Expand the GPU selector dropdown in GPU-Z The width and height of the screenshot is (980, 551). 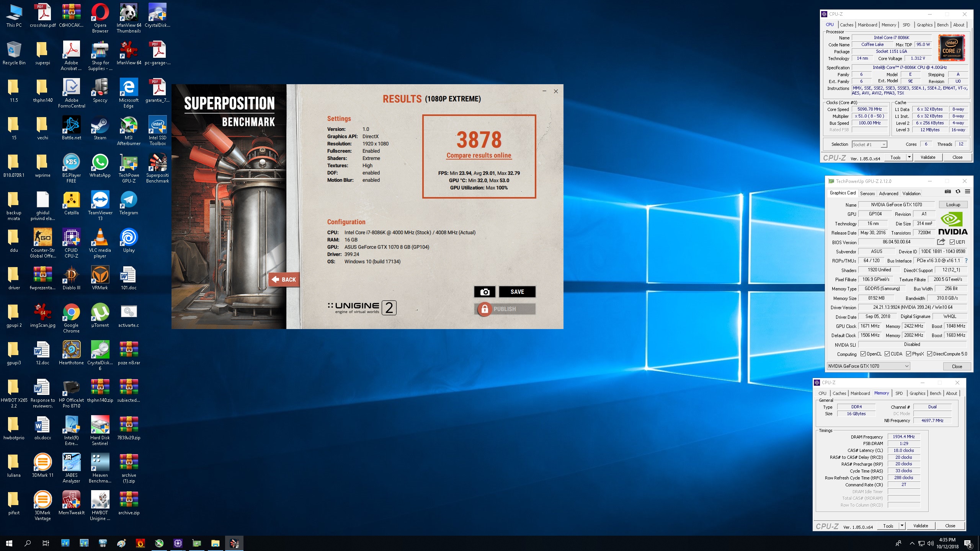point(906,366)
